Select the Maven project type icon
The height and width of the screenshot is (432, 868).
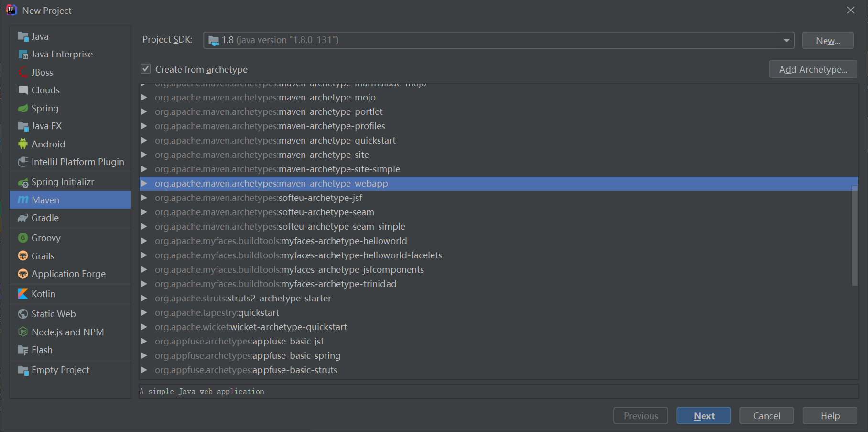(x=23, y=200)
